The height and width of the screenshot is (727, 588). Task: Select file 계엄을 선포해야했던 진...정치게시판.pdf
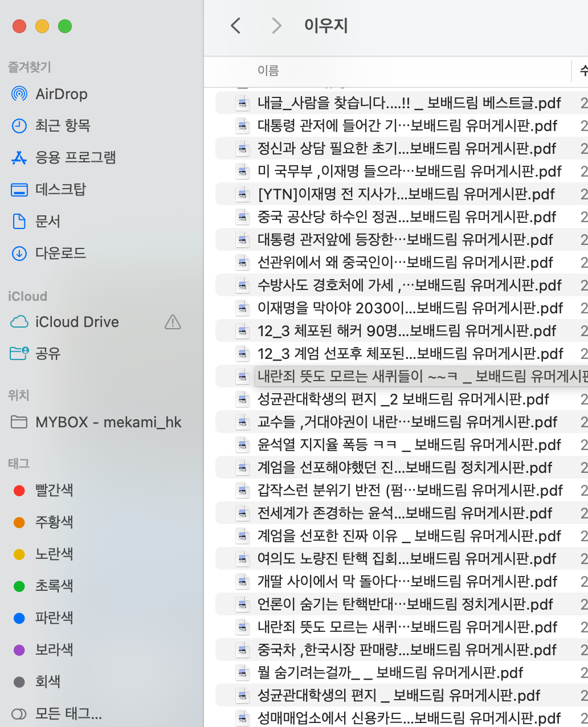tap(405, 468)
